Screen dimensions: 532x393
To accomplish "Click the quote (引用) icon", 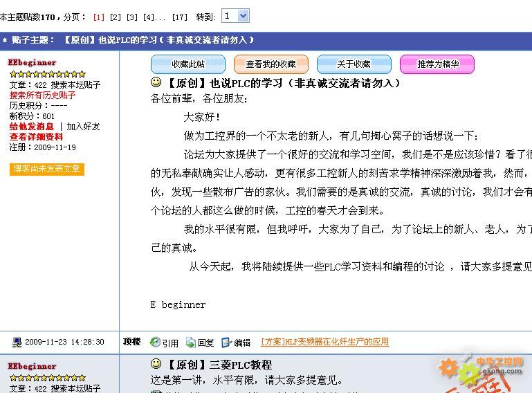I will point(155,342).
